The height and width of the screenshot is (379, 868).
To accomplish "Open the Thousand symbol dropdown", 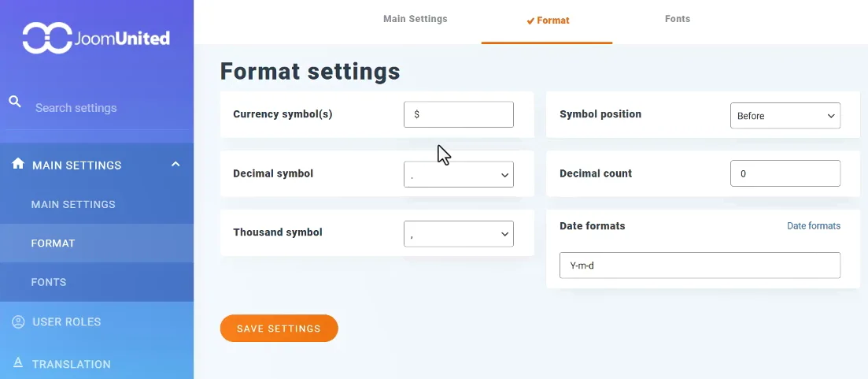I will (458, 234).
